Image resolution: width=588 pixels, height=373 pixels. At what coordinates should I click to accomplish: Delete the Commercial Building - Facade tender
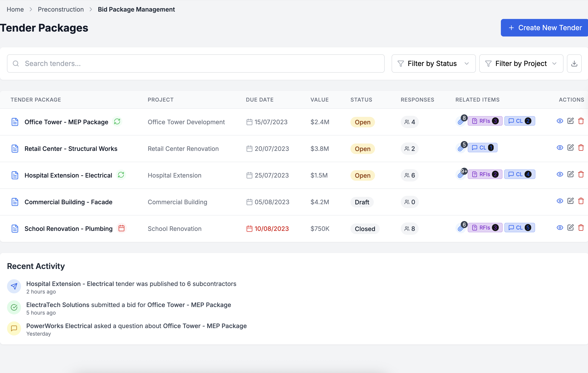click(x=581, y=201)
